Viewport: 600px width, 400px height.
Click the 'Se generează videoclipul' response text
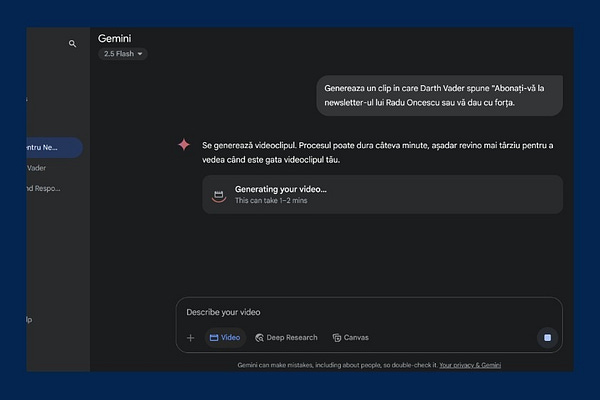[377, 152]
